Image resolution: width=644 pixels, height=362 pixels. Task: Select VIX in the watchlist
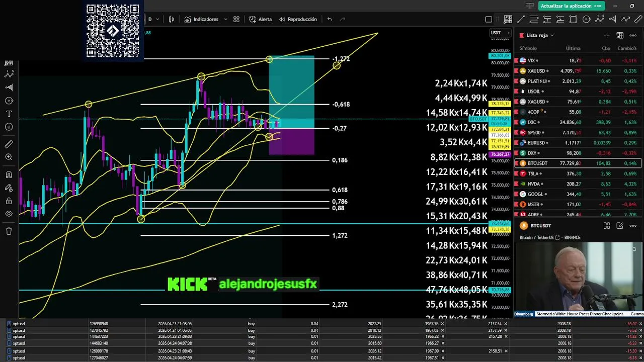tap(578, 60)
